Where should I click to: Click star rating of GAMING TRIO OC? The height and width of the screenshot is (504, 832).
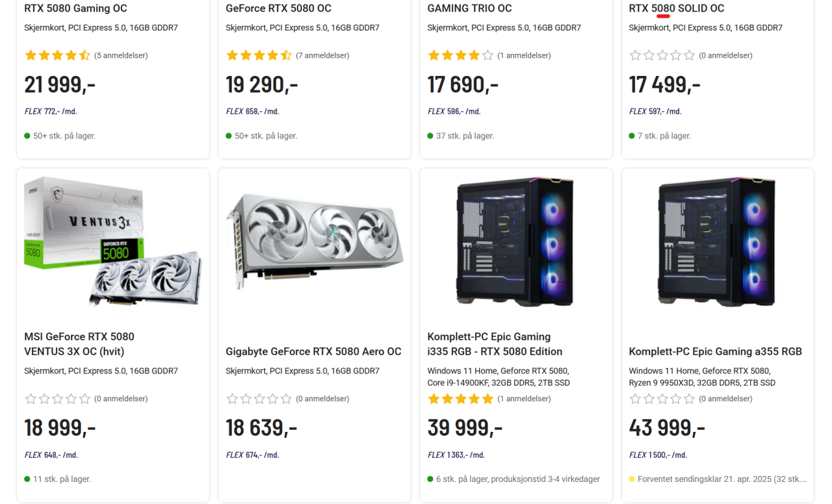pos(460,56)
